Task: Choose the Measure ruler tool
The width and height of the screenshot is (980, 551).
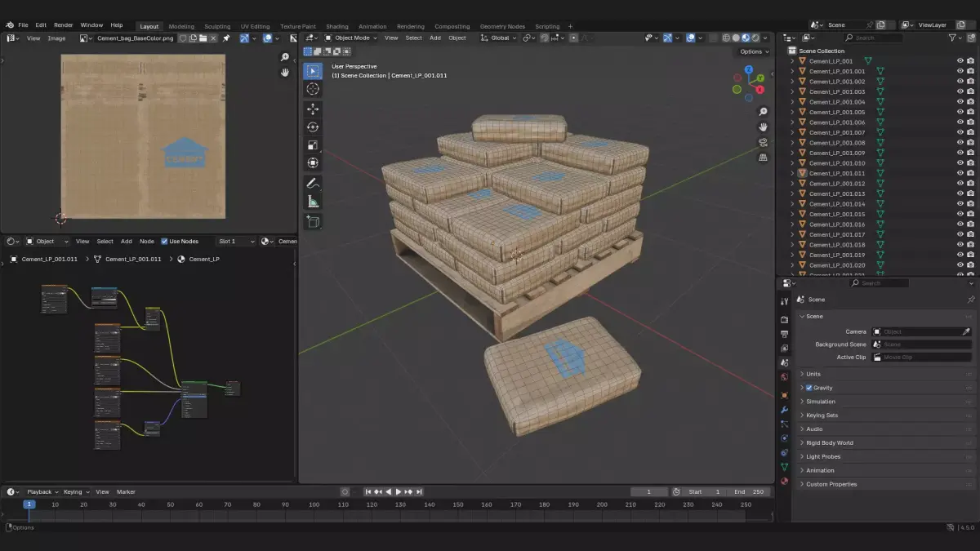Action: pyautogui.click(x=313, y=201)
